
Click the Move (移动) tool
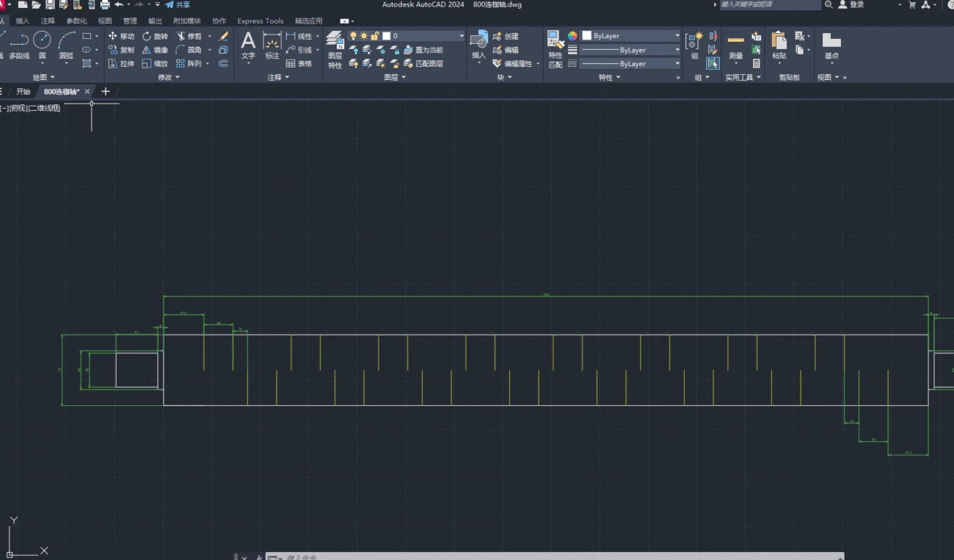[x=121, y=36]
